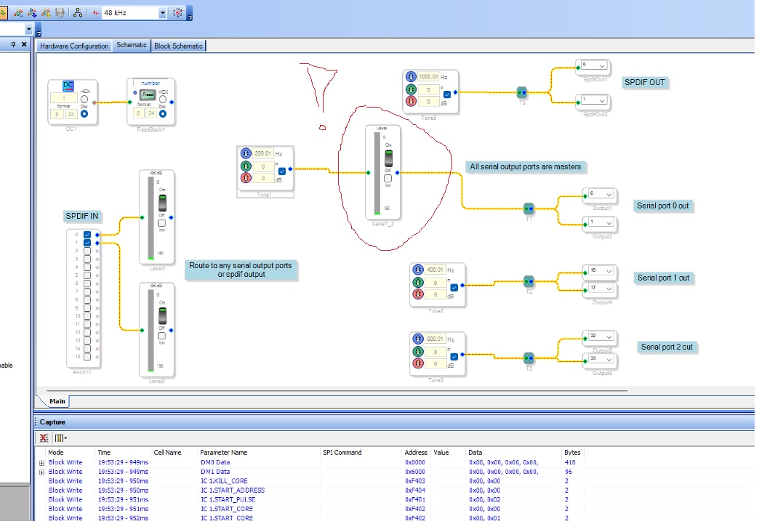
Task: Uncheck channel 1 in AsrcIn1
Action: point(87,243)
